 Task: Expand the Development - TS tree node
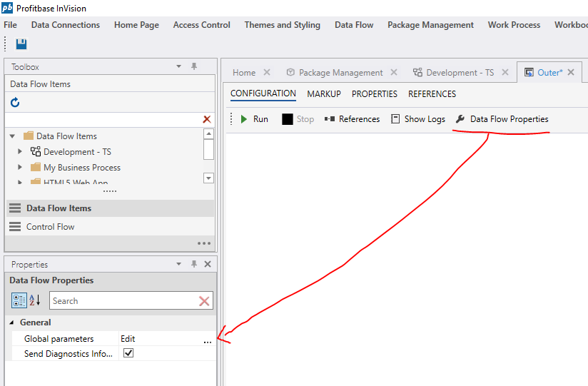(21, 152)
